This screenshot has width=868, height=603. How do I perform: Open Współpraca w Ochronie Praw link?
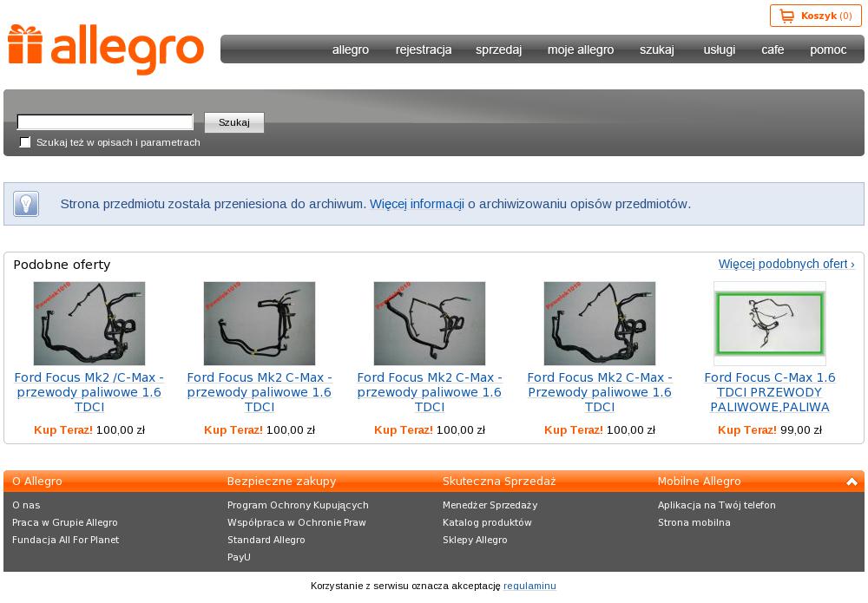[x=297, y=522]
